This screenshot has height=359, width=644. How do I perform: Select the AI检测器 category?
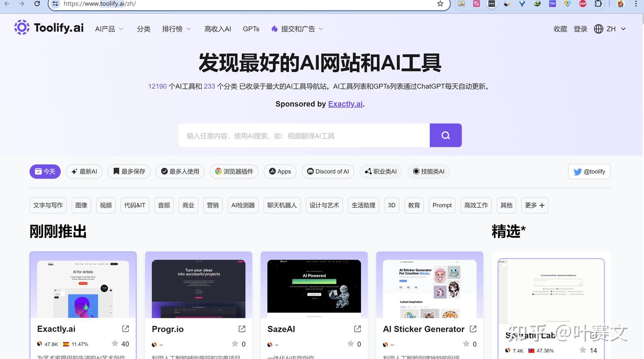[243, 205]
